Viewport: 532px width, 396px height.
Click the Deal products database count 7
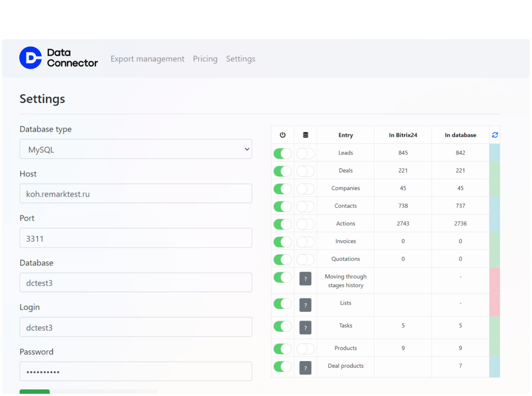pyautogui.click(x=460, y=366)
